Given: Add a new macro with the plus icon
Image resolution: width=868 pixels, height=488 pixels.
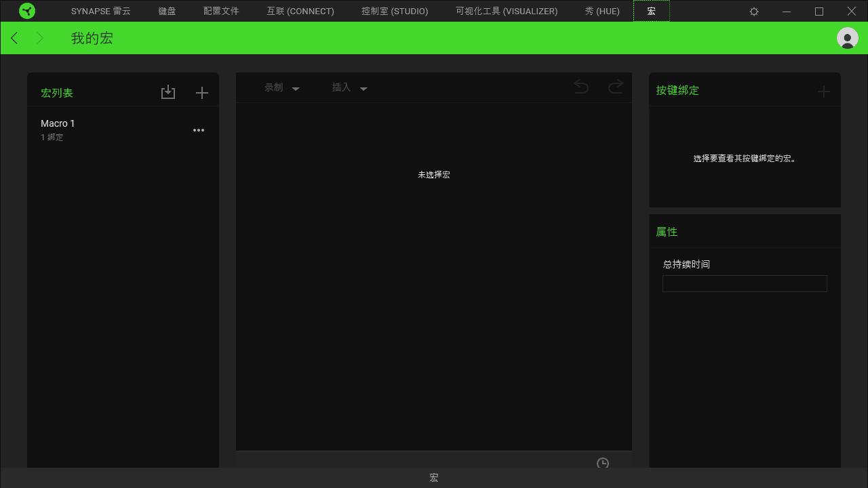Looking at the screenshot, I should [x=201, y=92].
